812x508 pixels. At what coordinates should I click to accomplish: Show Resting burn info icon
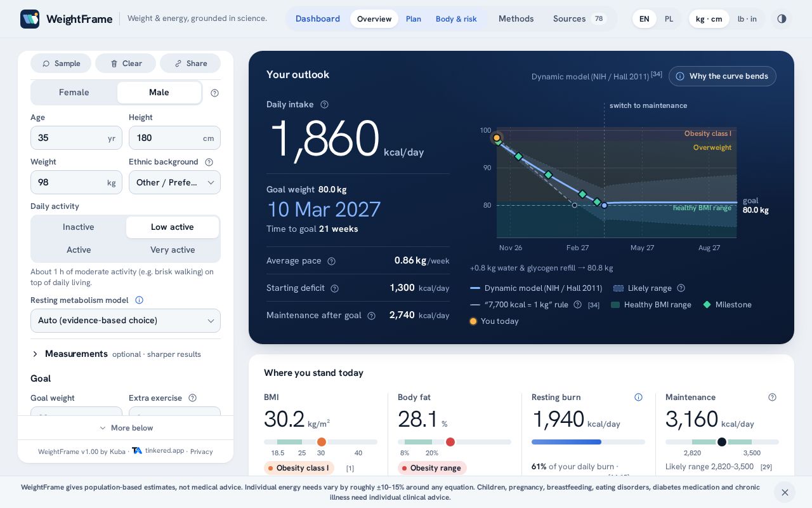[638, 398]
